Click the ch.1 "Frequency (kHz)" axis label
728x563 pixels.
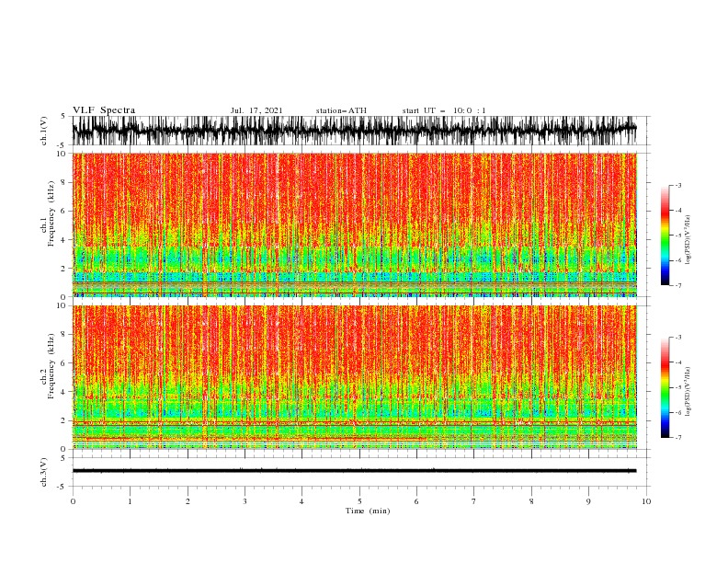(51, 213)
